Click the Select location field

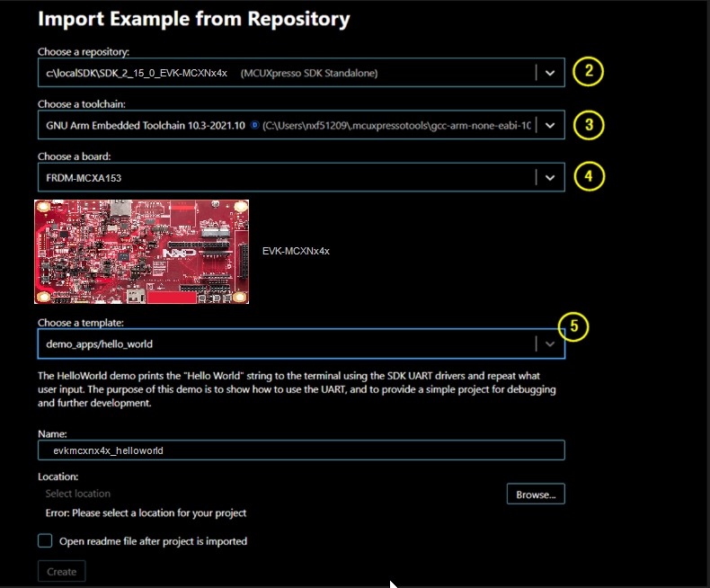pyautogui.click(x=270, y=494)
